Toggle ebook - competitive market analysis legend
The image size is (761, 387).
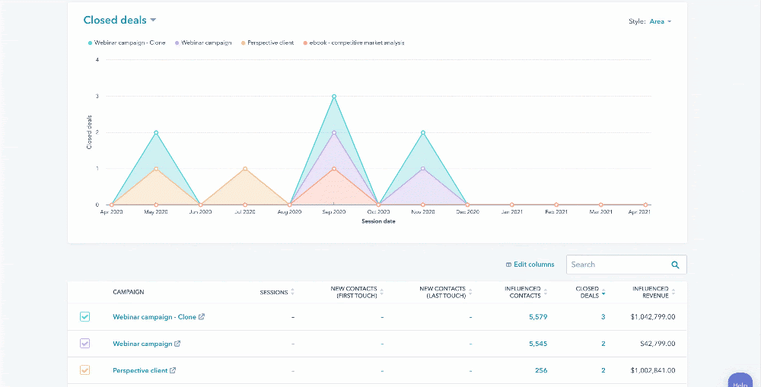(x=354, y=43)
